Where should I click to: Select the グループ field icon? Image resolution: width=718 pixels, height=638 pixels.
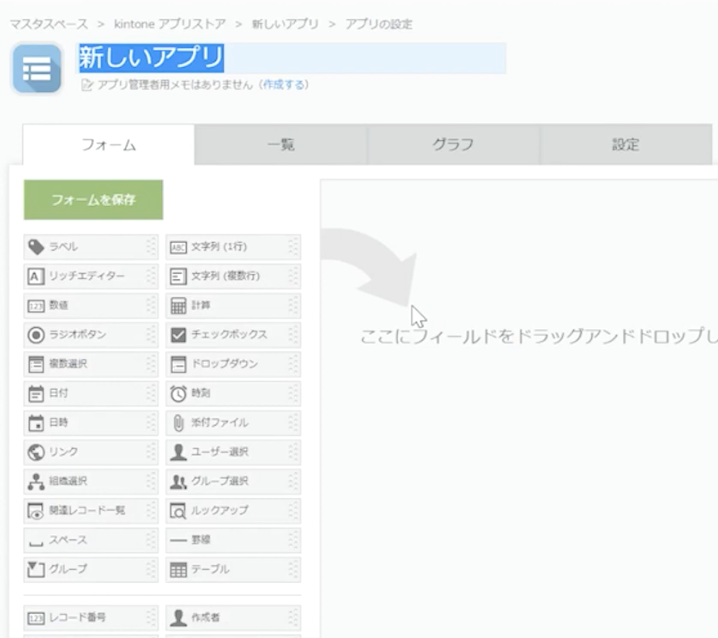coord(36,569)
